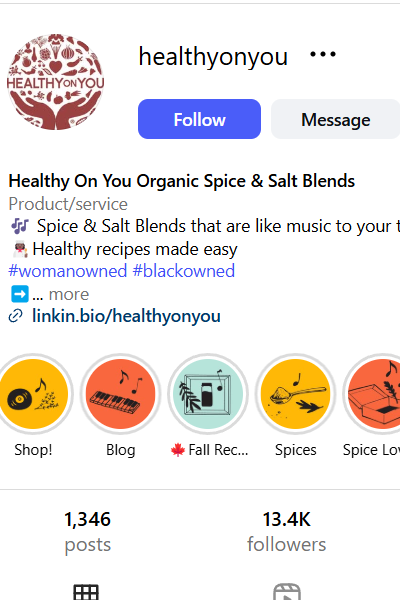This screenshot has width=400, height=600.
Task: Open the Spice Lo... highlight circle
Action: click(x=373, y=394)
